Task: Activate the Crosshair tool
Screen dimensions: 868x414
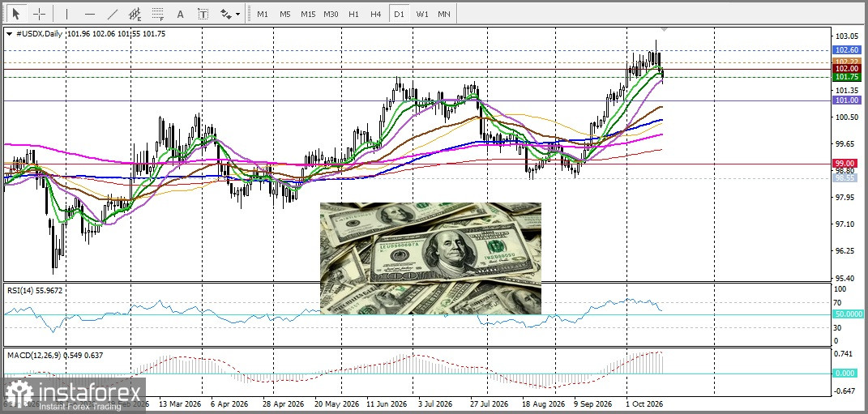Action: tap(39, 14)
